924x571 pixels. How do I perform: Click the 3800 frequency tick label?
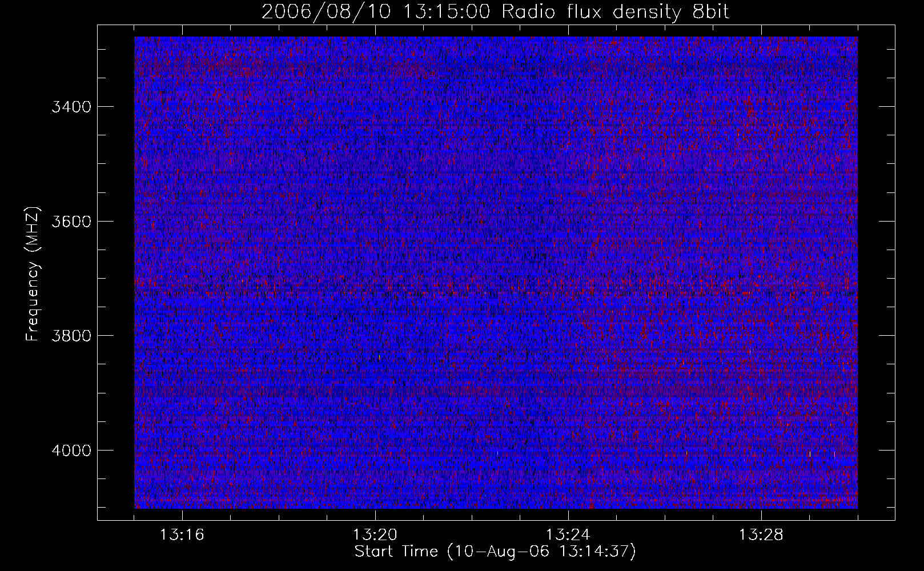[71, 335]
